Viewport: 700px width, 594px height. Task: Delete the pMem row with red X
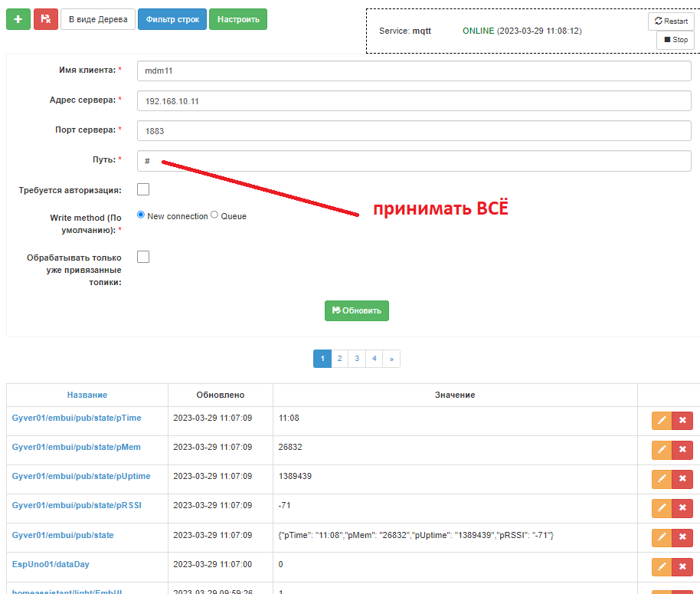tap(682, 450)
